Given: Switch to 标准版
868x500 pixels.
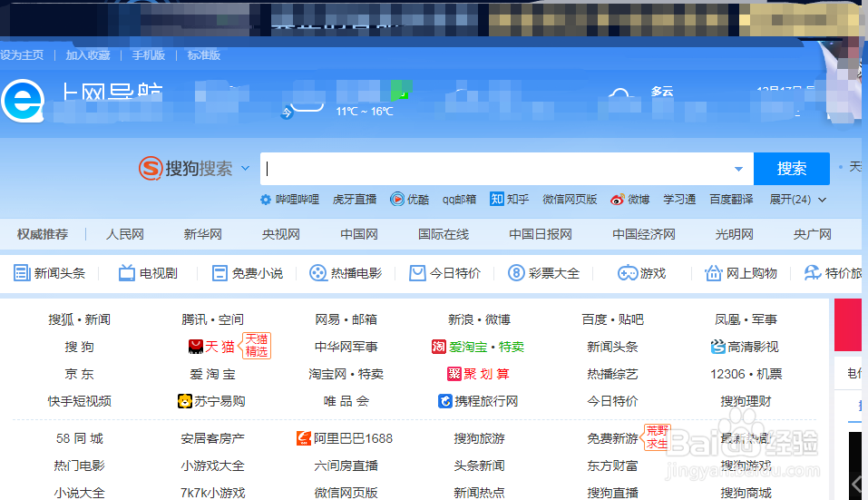Looking at the screenshot, I should [204, 54].
